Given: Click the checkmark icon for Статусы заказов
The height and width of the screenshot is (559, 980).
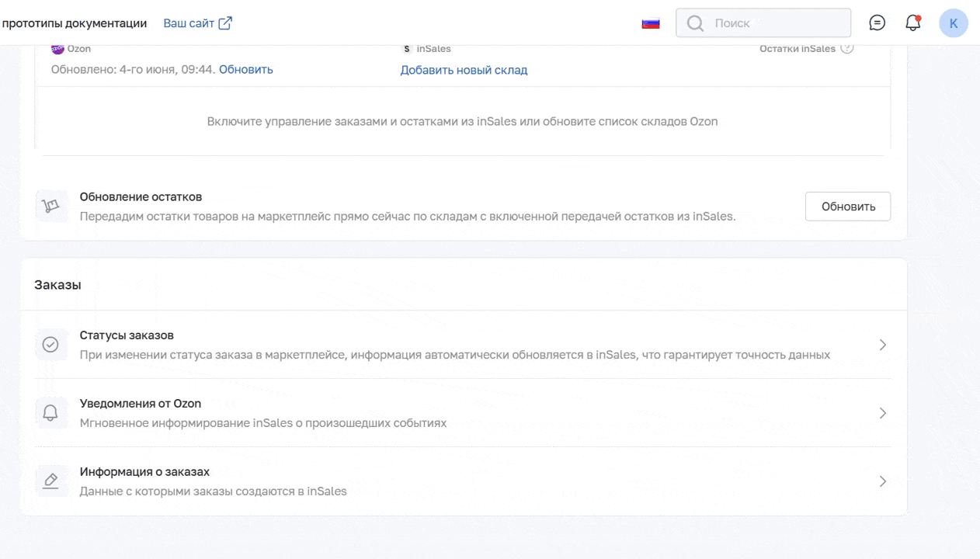Looking at the screenshot, I should [51, 345].
